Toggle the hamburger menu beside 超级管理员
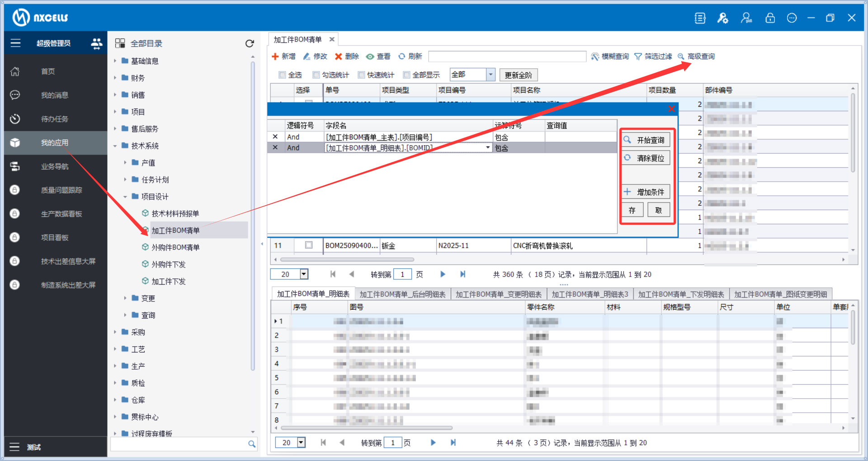The width and height of the screenshot is (868, 461). point(15,43)
